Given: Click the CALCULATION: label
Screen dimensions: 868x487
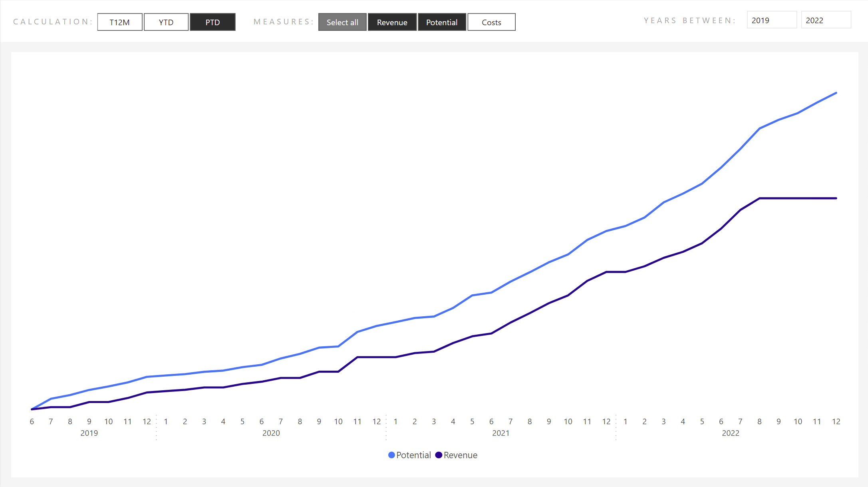Looking at the screenshot, I should coord(53,22).
